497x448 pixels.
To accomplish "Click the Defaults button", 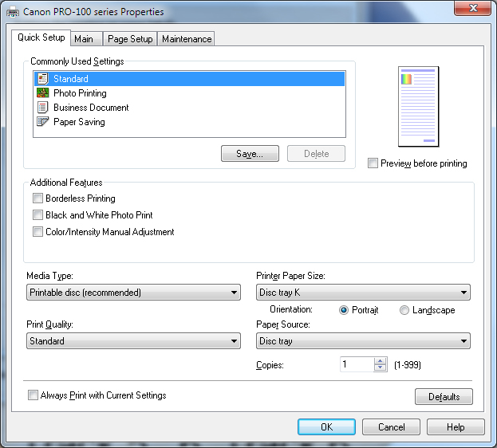I will pos(444,397).
